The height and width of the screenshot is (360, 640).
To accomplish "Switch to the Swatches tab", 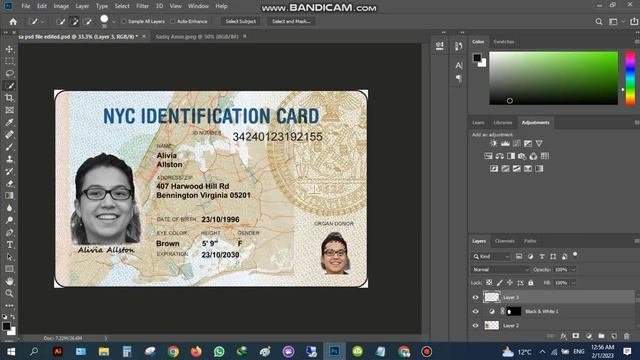I will pos(504,42).
